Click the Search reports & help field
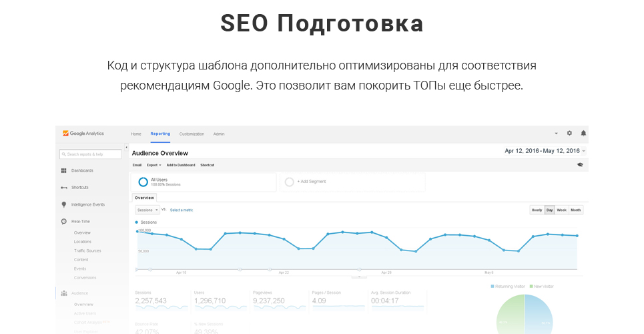 90,154
